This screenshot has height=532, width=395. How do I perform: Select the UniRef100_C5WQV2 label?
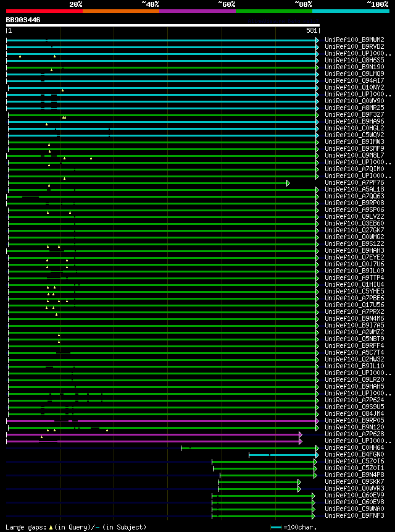(354, 135)
